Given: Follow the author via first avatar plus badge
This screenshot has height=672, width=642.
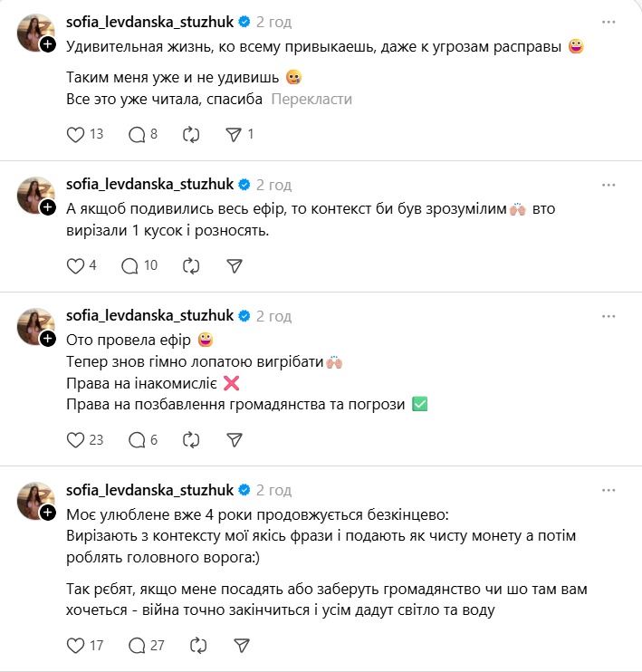Looking at the screenshot, I should click(47, 43).
